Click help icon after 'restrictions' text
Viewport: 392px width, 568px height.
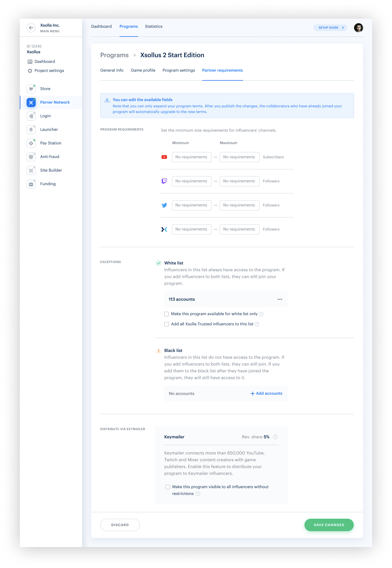(x=198, y=494)
